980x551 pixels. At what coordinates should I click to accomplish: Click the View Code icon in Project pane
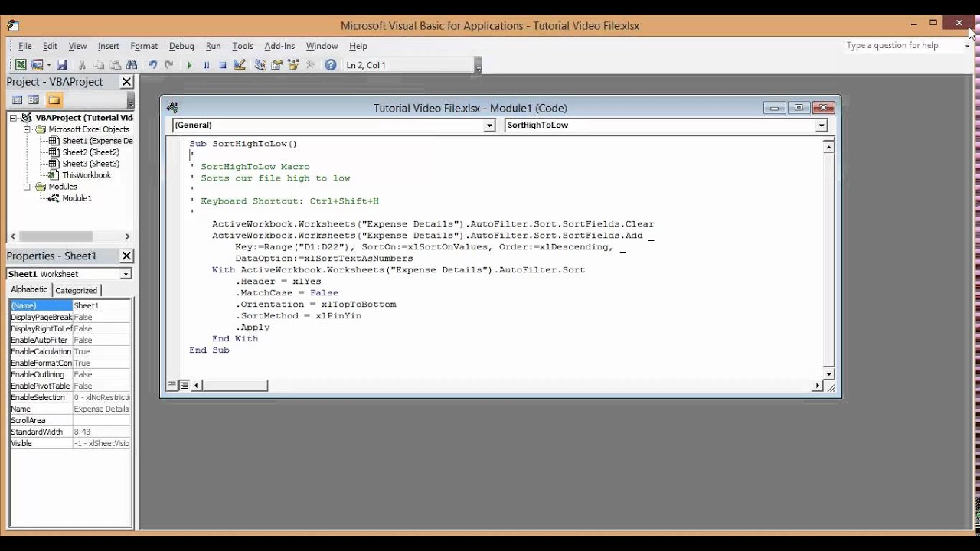18,99
